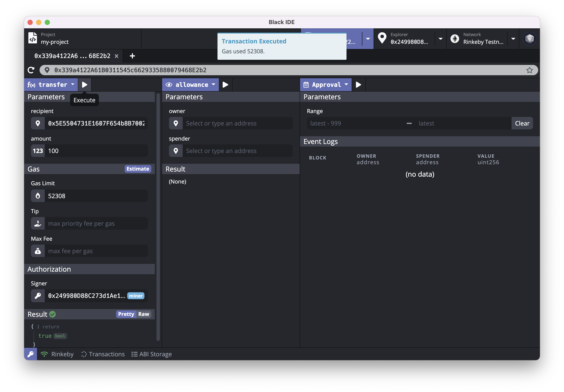564x392 pixels.
Task: Clear the event log range
Action: pos(522,123)
